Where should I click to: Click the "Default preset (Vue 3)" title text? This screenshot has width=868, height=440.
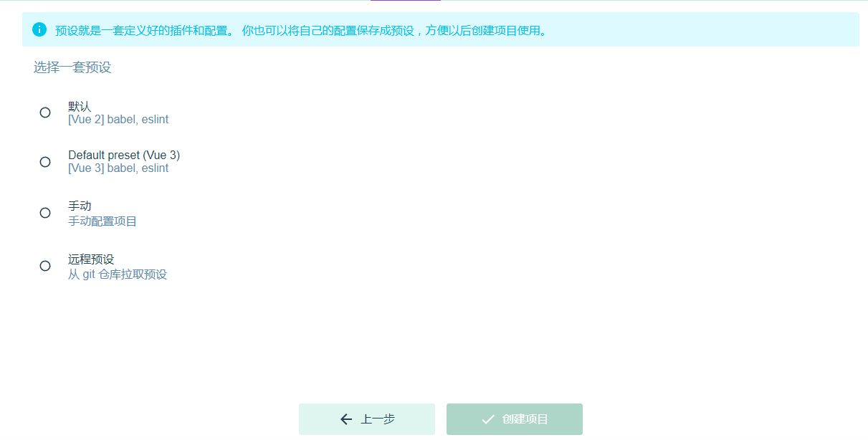pyautogui.click(x=124, y=155)
